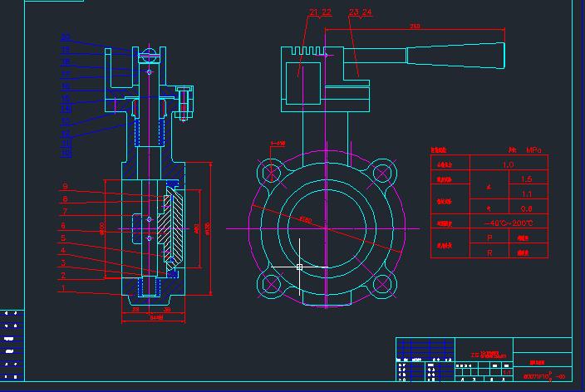Select the 1.0 value in the table
The width and height of the screenshot is (585, 392).
pos(509,165)
